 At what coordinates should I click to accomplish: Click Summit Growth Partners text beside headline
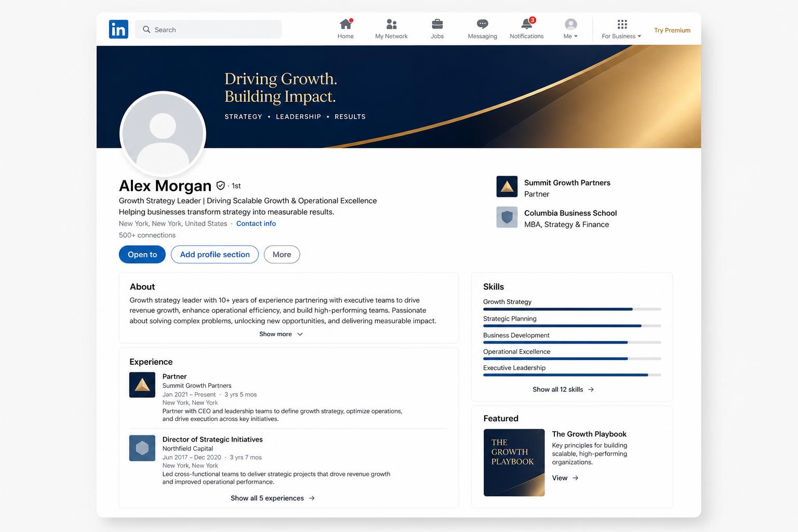coord(567,183)
